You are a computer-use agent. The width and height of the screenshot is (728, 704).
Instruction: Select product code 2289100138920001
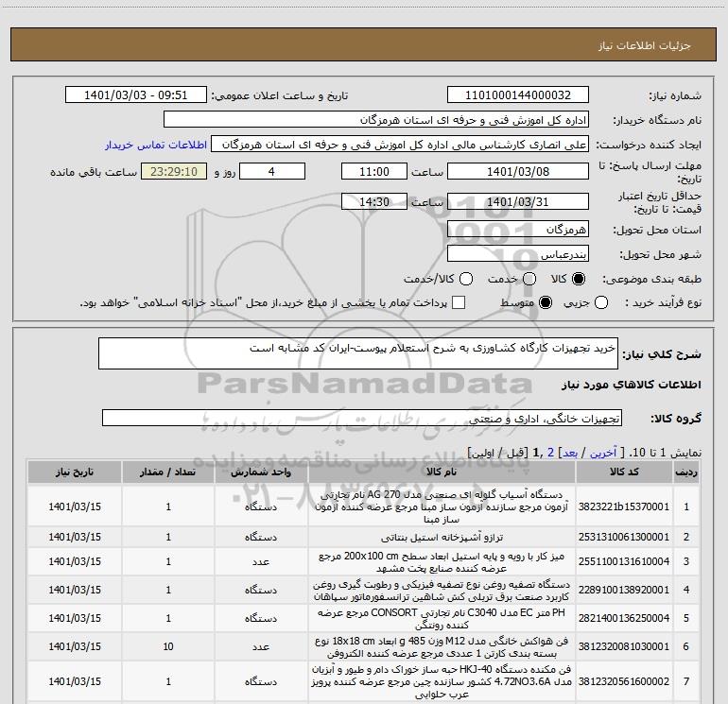pyautogui.click(x=624, y=590)
